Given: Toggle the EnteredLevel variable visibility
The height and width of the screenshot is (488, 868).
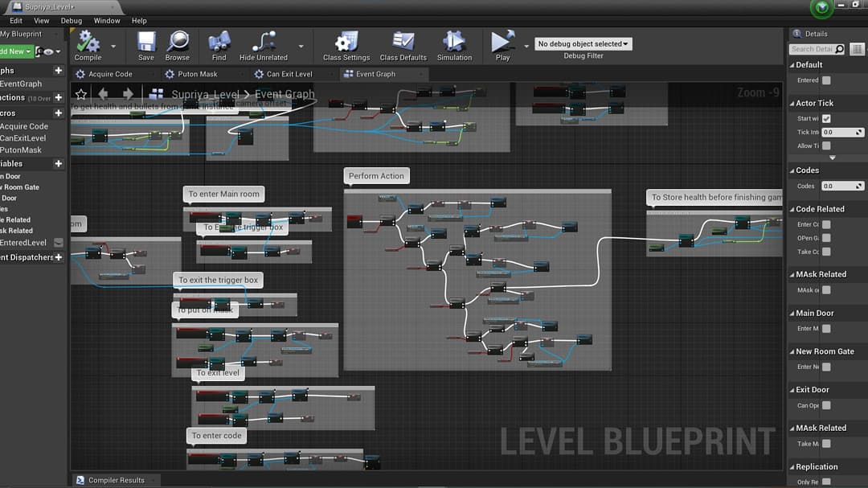Looking at the screenshot, I should (58, 243).
